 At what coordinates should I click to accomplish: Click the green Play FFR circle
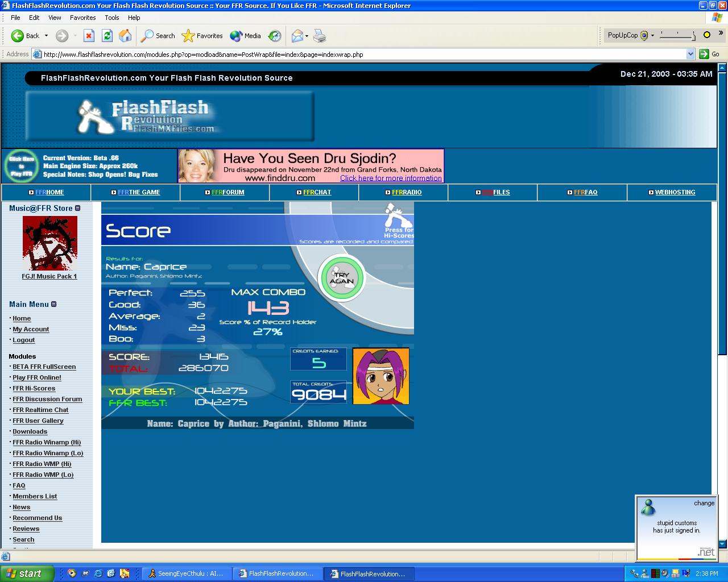(21, 166)
